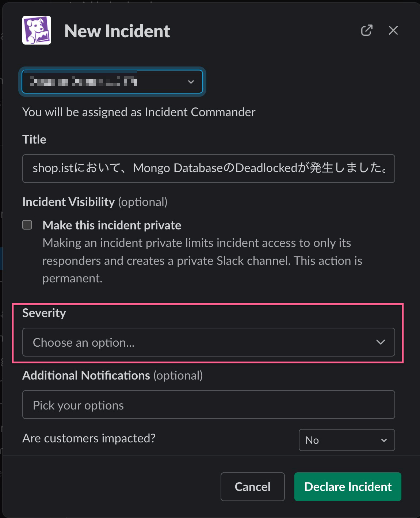
Task: Click the Cancel button
Action: (252, 487)
